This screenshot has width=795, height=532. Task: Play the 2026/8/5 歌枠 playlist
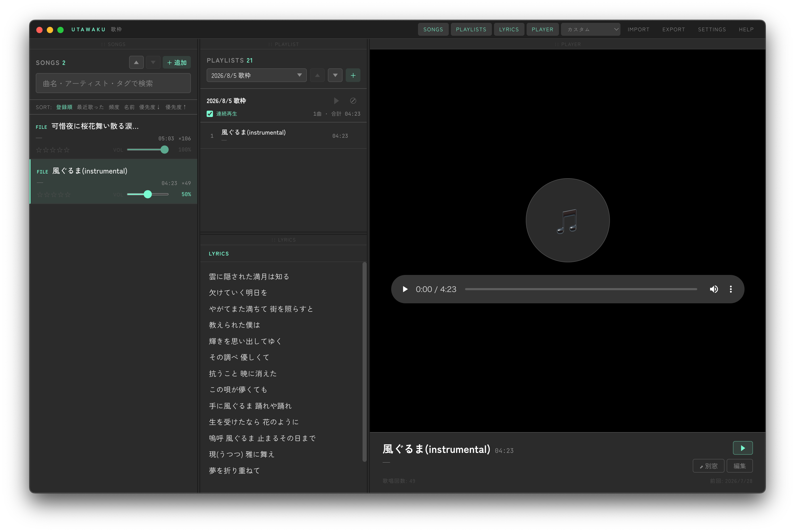click(x=336, y=101)
